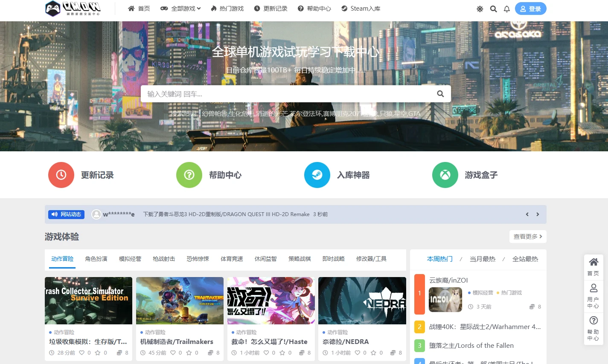Viewport: 608px width, 364px height.
Task: Open 帮助中心 in the navigation bar
Action: click(x=314, y=9)
